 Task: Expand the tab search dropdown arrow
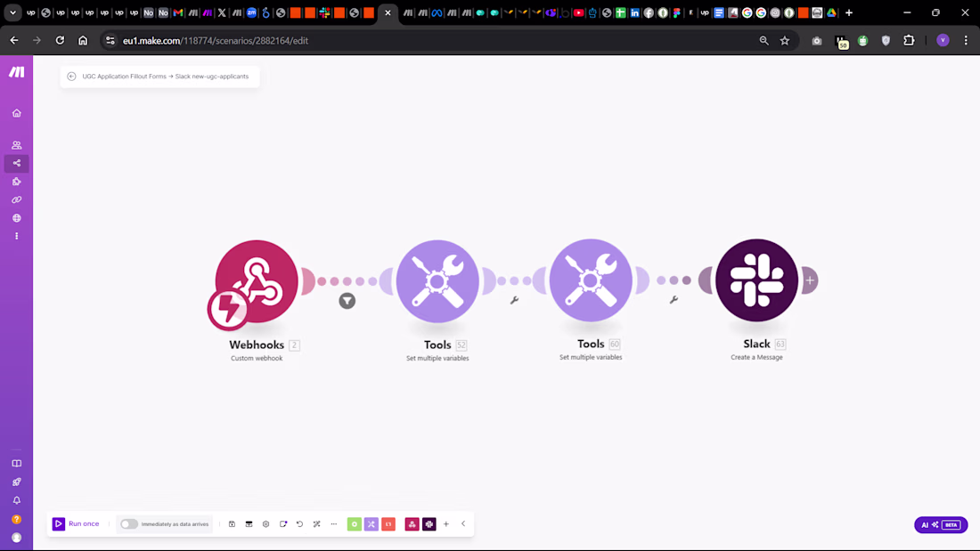(12, 12)
